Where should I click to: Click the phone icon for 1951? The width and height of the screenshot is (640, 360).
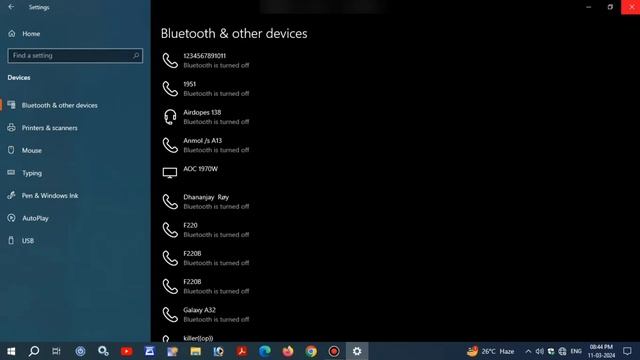click(x=170, y=89)
